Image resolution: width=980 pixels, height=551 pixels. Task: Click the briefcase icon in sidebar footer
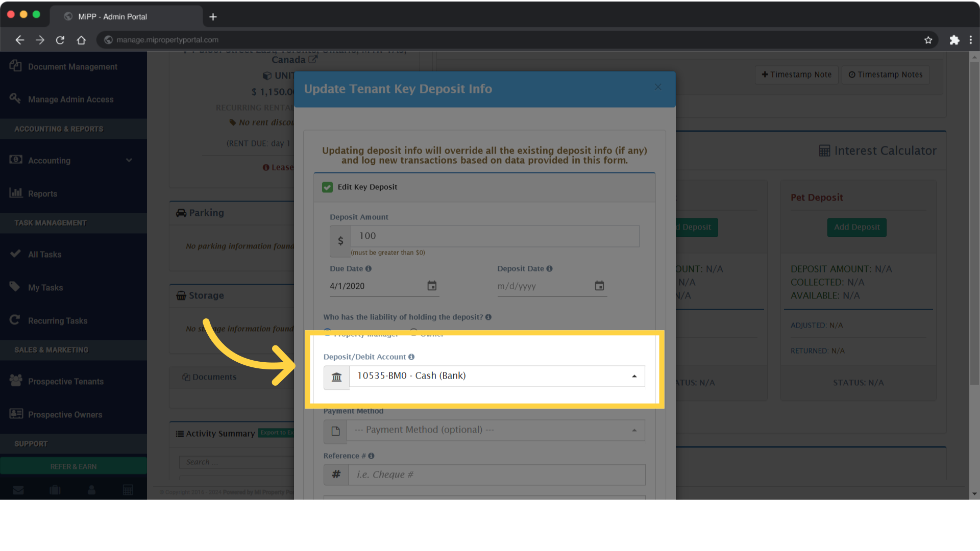pos(55,490)
